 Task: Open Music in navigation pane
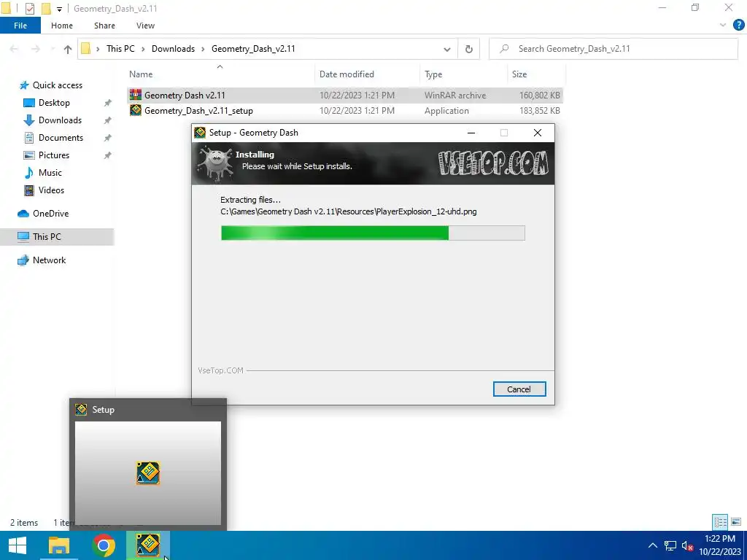pos(50,172)
